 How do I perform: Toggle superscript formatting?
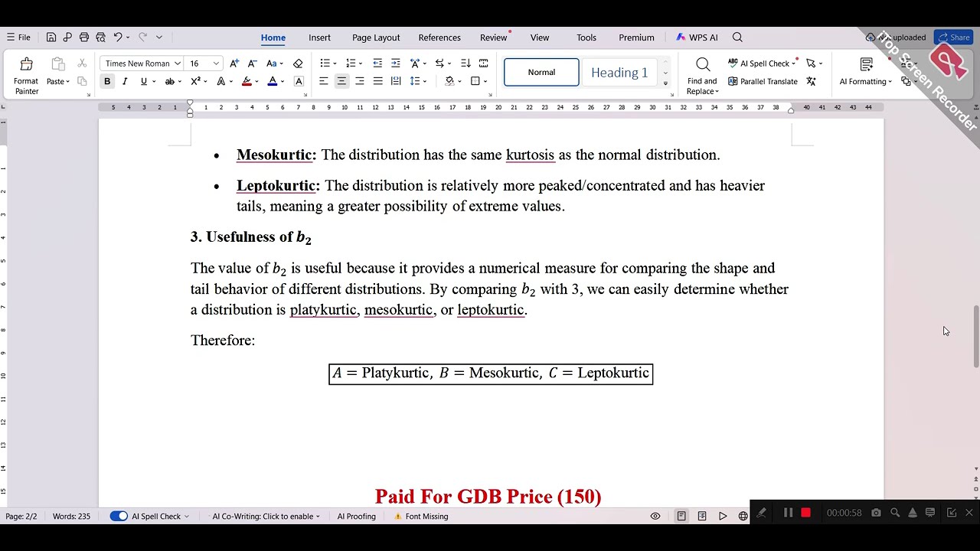pos(195,81)
